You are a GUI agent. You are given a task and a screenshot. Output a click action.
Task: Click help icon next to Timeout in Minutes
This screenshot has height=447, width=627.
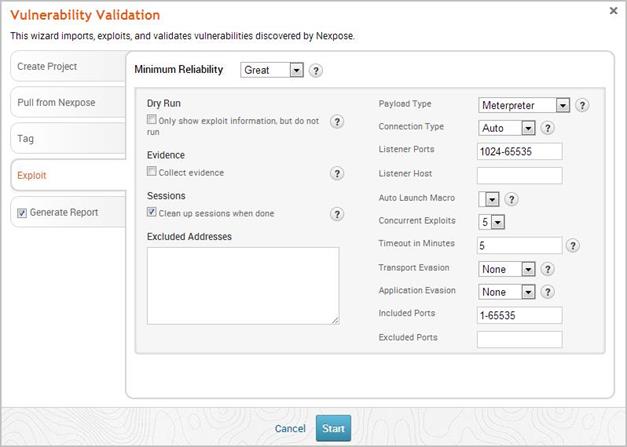[x=573, y=246]
